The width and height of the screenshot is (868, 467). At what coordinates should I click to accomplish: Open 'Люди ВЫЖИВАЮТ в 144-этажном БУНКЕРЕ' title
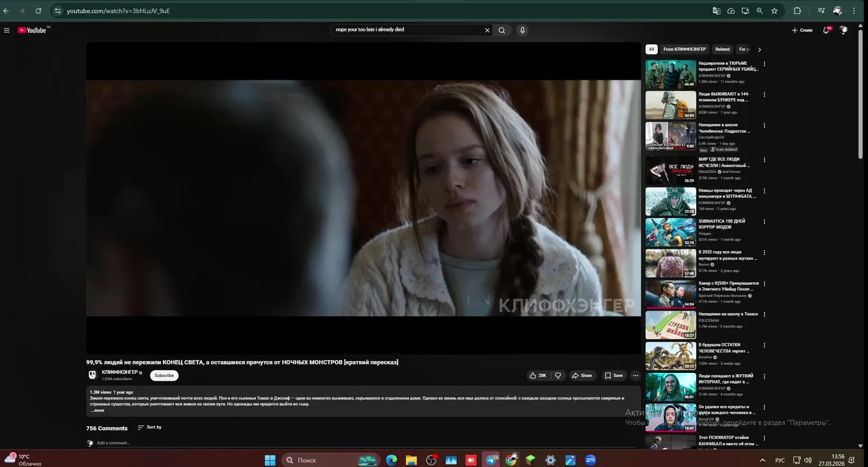click(724, 97)
